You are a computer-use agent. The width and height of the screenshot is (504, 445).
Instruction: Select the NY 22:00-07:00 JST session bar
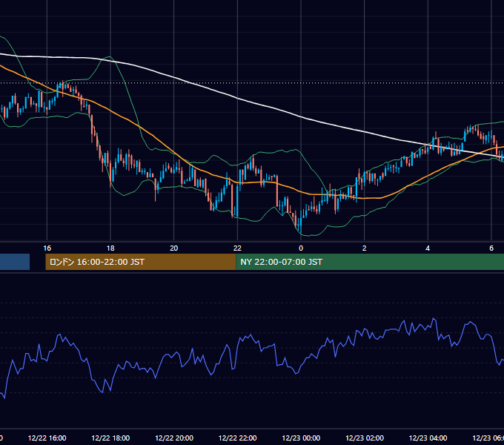(370, 262)
